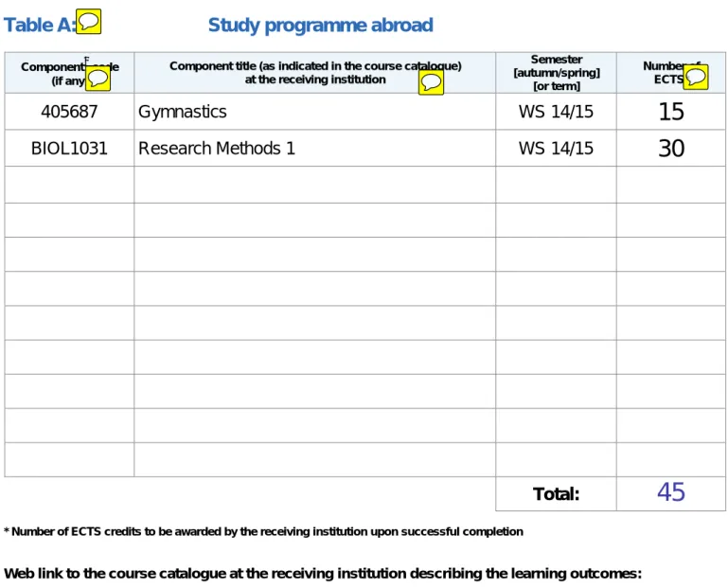Click the Gymnastics component title field
The image size is (728, 588).
(x=315, y=112)
